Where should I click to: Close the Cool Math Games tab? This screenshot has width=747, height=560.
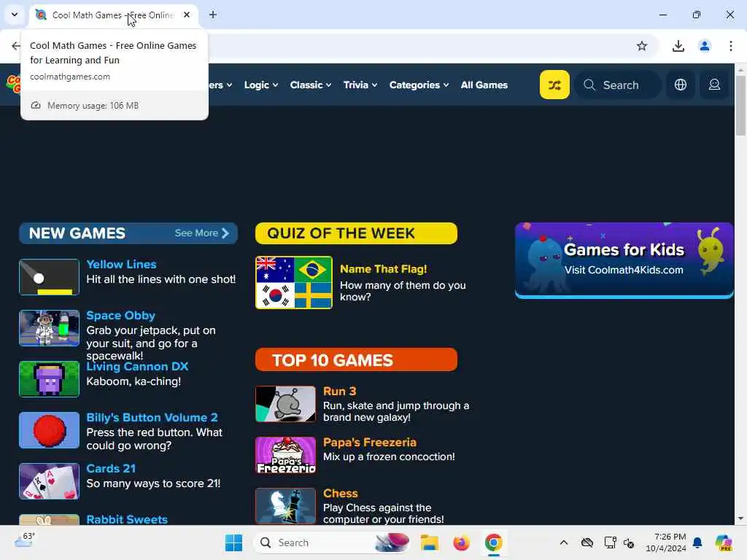pos(187,15)
